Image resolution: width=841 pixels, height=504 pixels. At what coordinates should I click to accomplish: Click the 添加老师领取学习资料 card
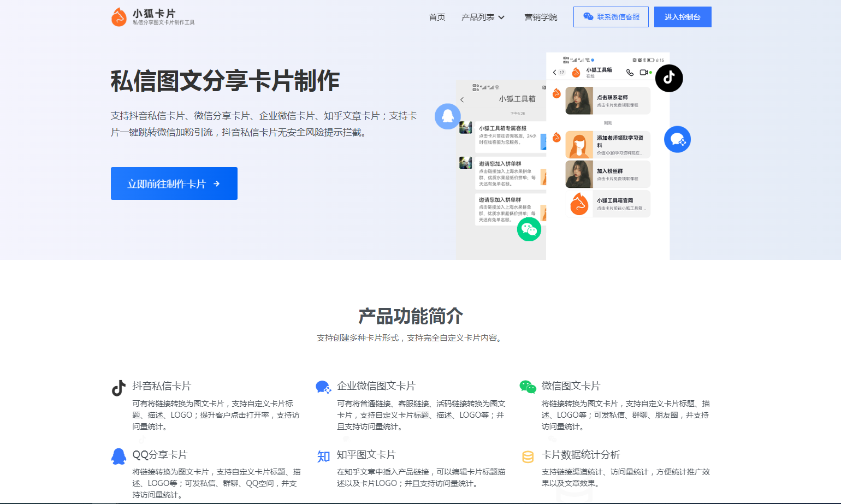click(608, 145)
